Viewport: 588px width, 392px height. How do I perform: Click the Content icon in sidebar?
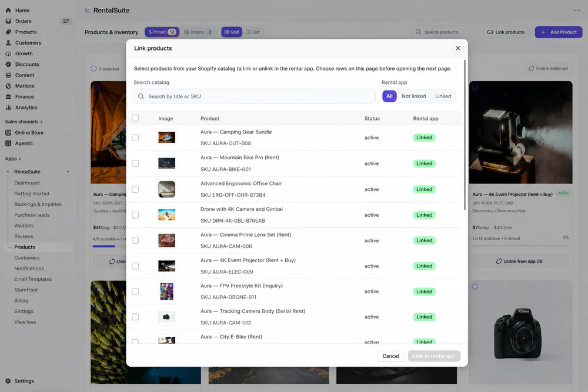click(8, 75)
